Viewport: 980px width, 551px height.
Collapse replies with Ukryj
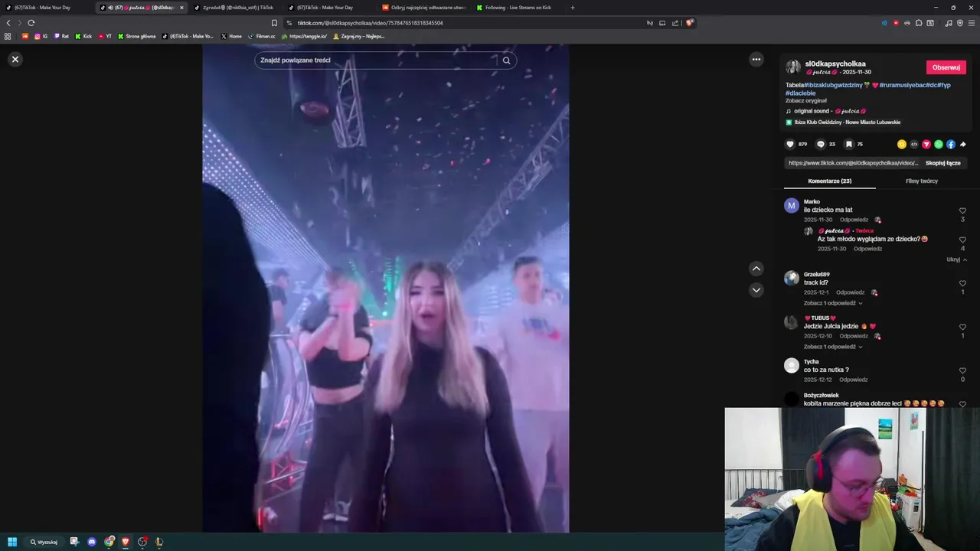pyautogui.click(x=956, y=259)
